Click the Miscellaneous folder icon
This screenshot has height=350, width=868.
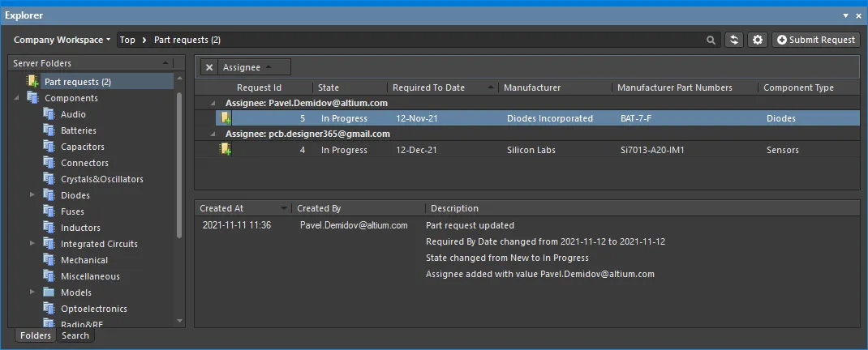tap(49, 276)
